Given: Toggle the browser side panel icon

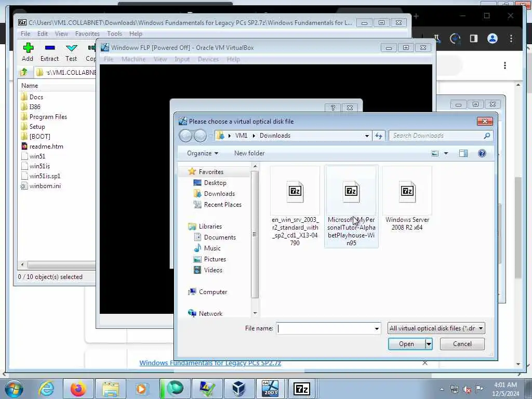Looking at the screenshot, I should pyautogui.click(x=474, y=38).
